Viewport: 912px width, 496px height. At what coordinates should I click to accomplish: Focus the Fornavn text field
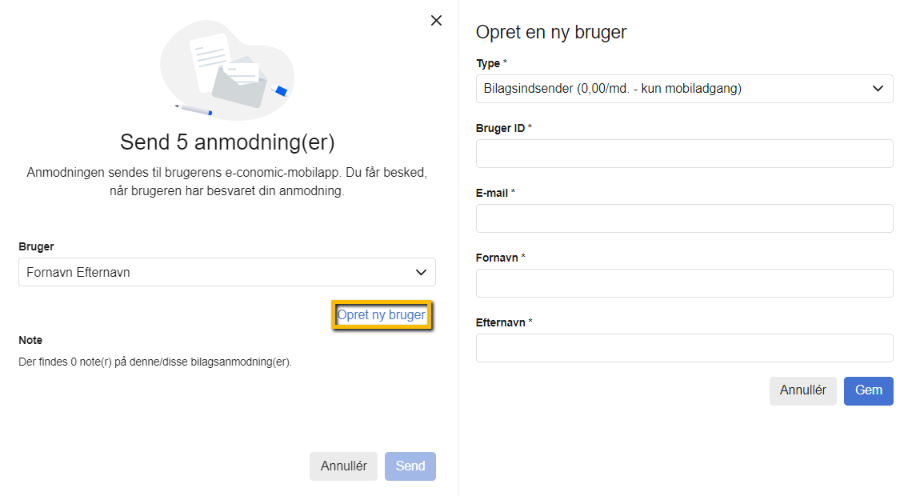pyautogui.click(x=685, y=283)
